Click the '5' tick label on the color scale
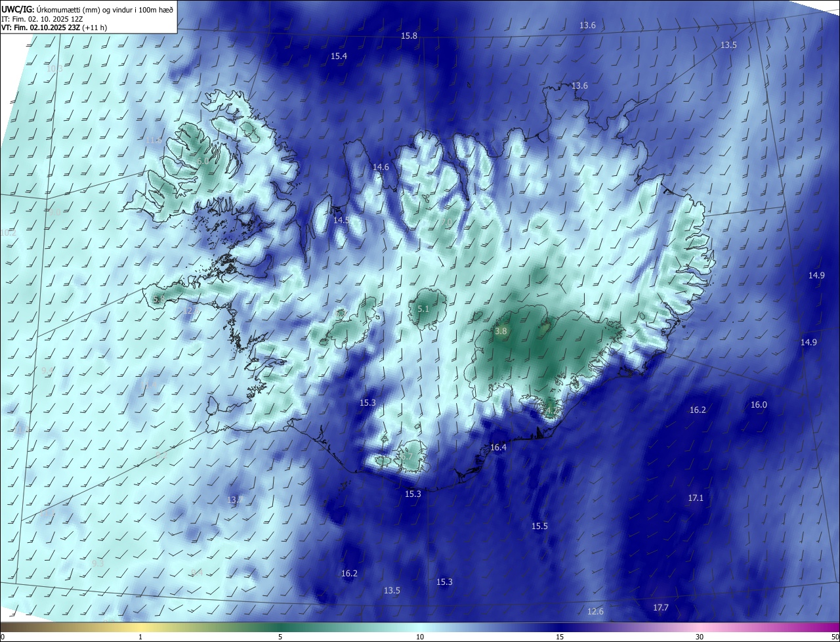 pyautogui.click(x=280, y=637)
